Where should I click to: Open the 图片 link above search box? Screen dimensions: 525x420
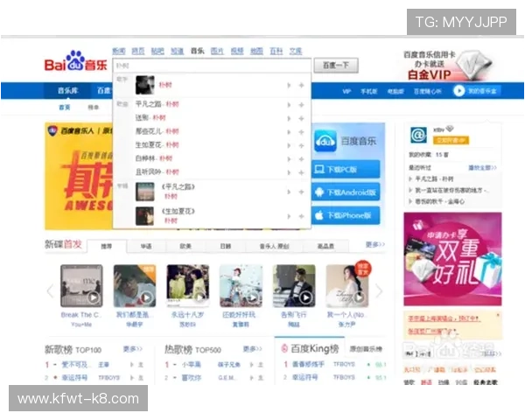coord(217,52)
